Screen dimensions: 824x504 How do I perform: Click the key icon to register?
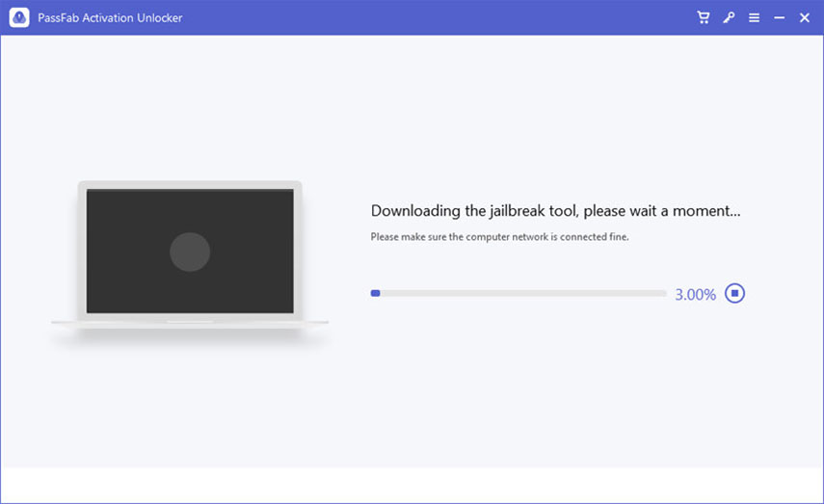[729, 17]
